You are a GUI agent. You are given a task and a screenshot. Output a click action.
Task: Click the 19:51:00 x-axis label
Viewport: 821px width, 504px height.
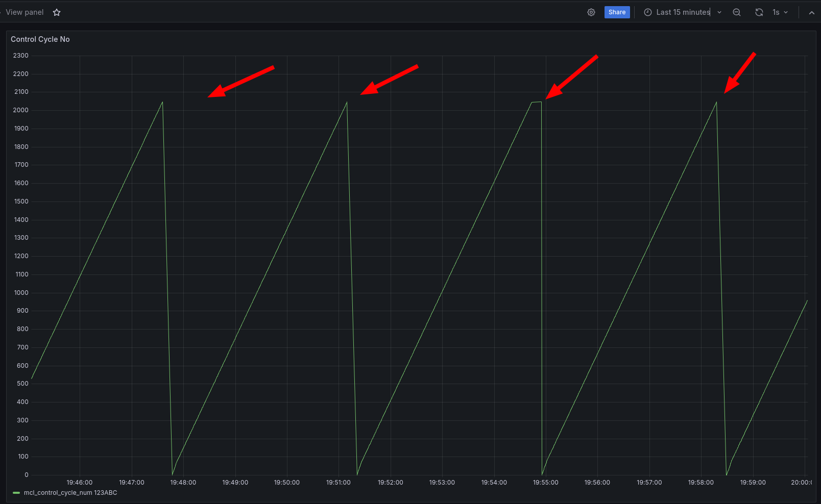339,483
